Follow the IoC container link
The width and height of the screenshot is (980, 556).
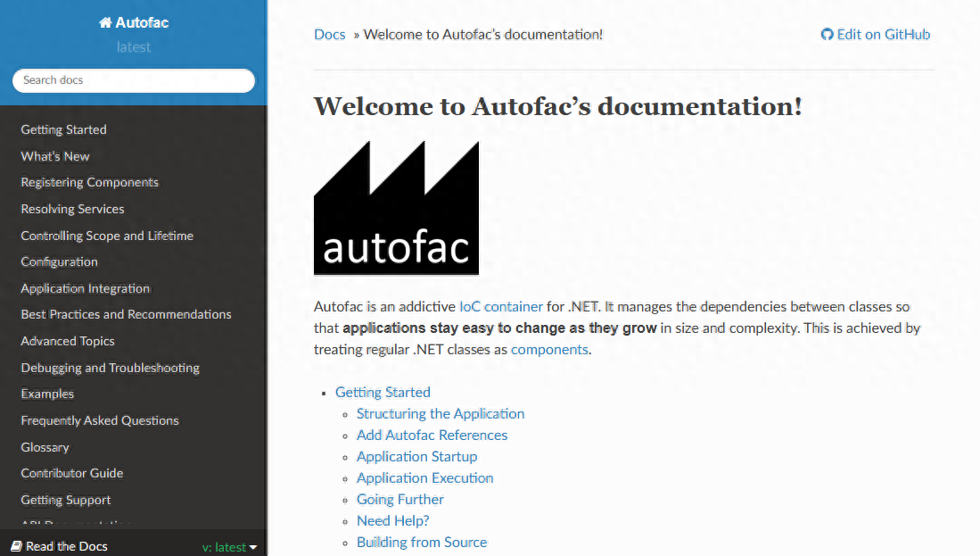tap(501, 306)
